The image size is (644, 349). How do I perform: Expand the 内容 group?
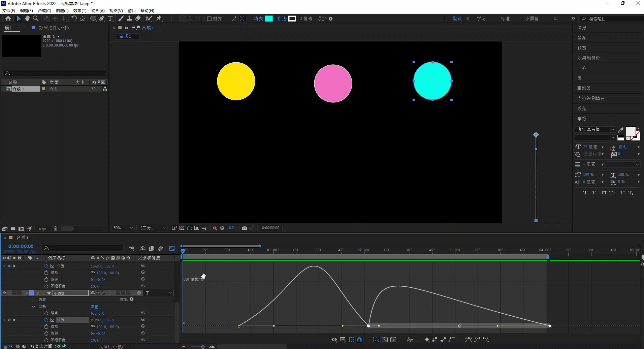tap(33, 299)
